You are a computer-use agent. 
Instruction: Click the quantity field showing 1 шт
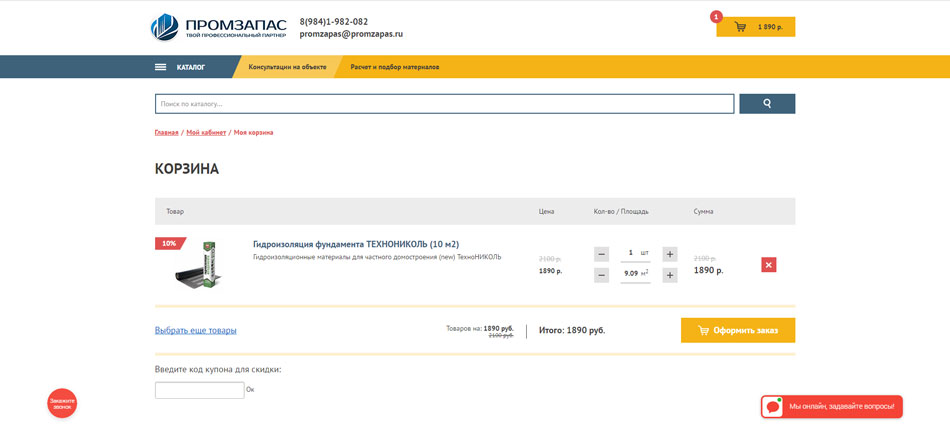(636, 253)
